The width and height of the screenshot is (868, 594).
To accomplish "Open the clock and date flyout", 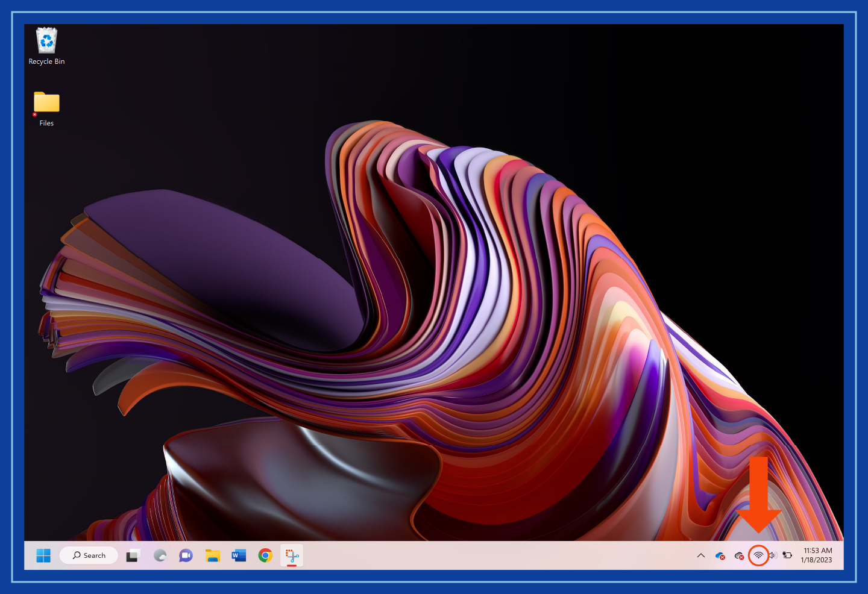I will (817, 555).
